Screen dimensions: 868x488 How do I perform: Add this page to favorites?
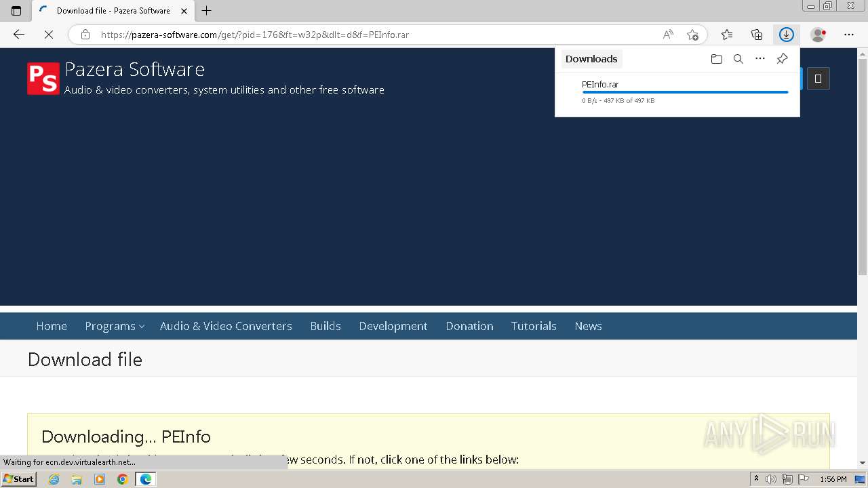tap(692, 35)
